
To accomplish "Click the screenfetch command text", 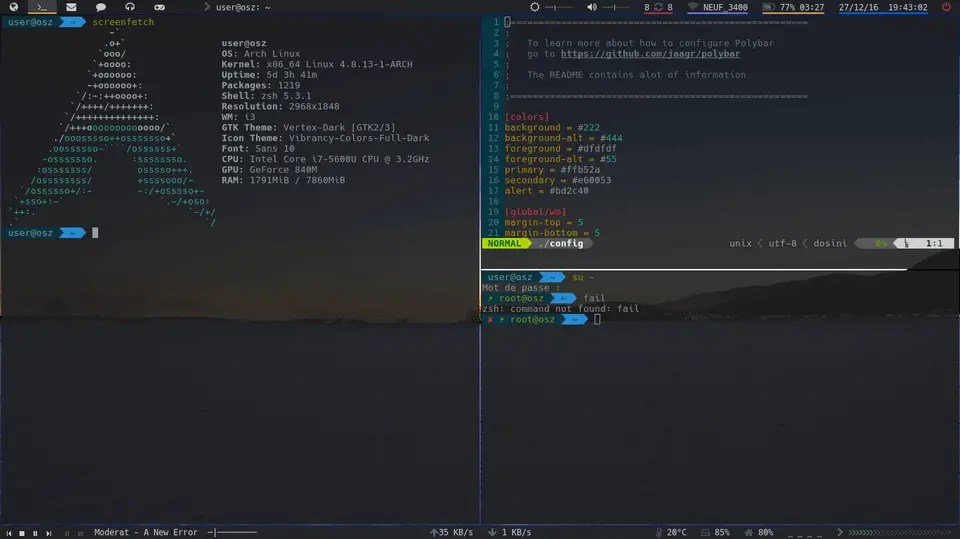I will [x=123, y=22].
